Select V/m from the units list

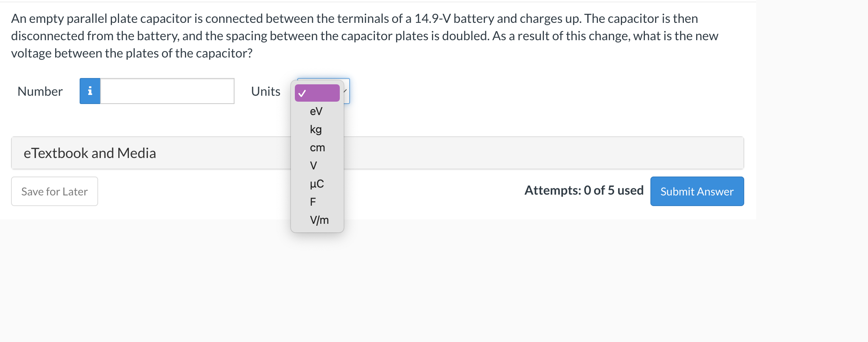319,220
